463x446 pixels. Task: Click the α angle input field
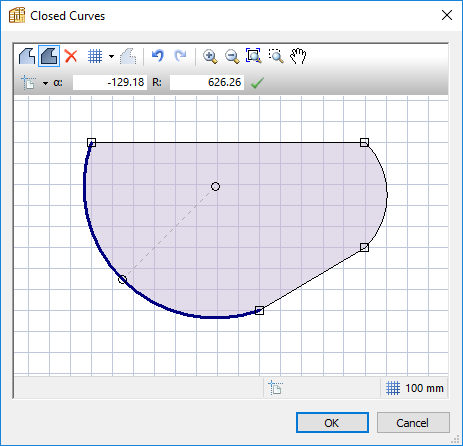110,82
